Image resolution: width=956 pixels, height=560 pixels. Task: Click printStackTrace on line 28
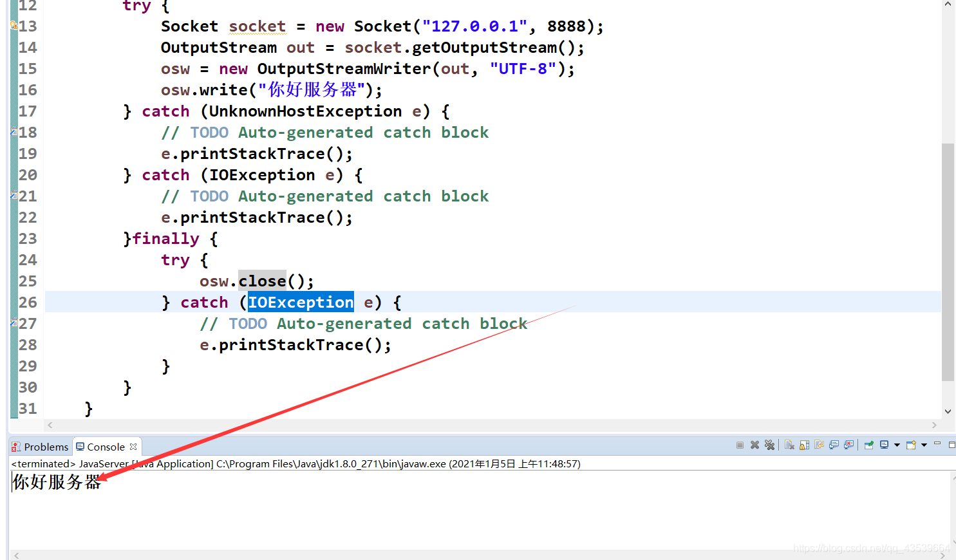point(291,345)
